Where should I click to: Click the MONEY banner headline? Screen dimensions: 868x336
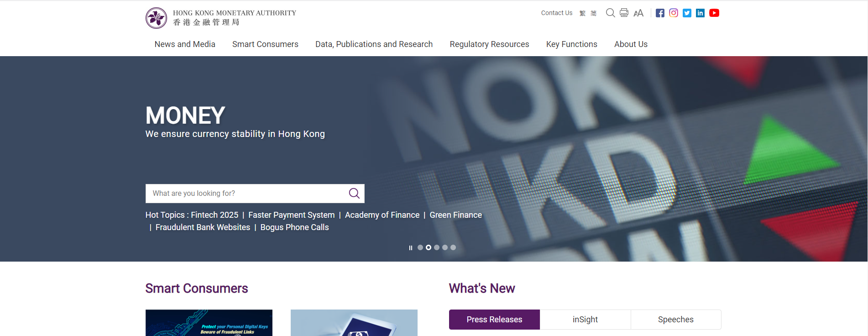(x=185, y=115)
